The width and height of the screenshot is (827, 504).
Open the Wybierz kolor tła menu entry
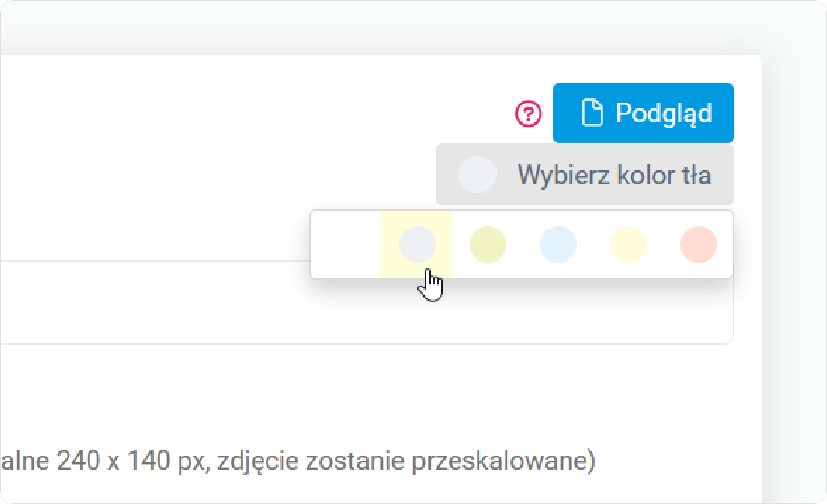coord(614,174)
